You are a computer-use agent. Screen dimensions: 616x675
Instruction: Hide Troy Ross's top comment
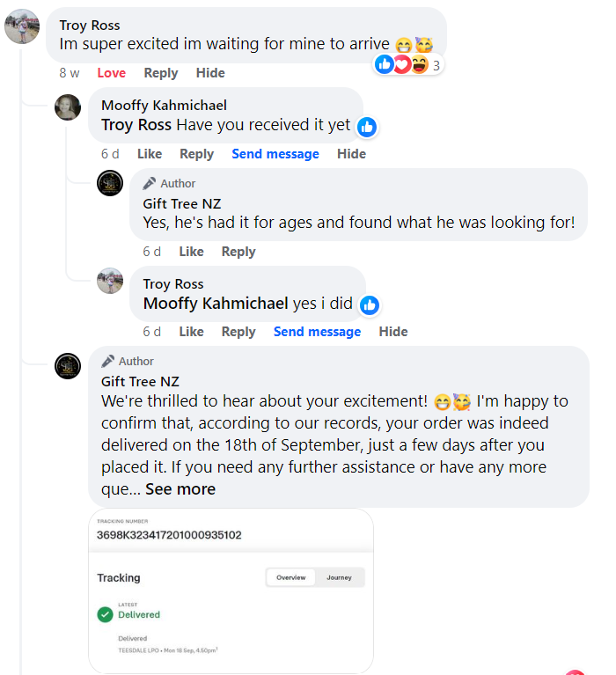tap(210, 73)
